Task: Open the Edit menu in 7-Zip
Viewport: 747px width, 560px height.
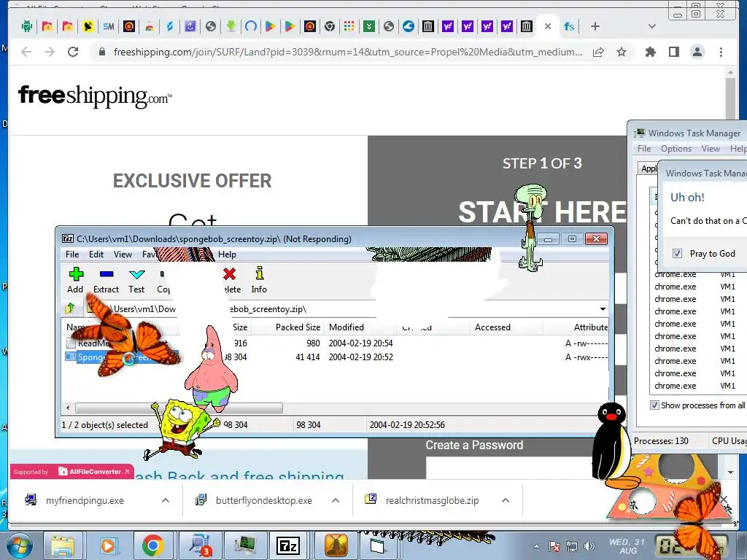Action: 96,254
